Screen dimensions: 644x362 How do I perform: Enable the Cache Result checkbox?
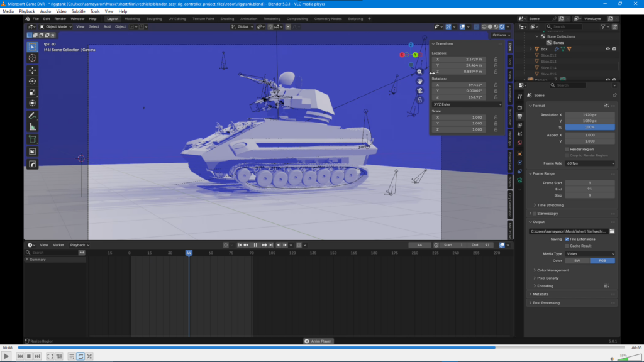click(567, 246)
